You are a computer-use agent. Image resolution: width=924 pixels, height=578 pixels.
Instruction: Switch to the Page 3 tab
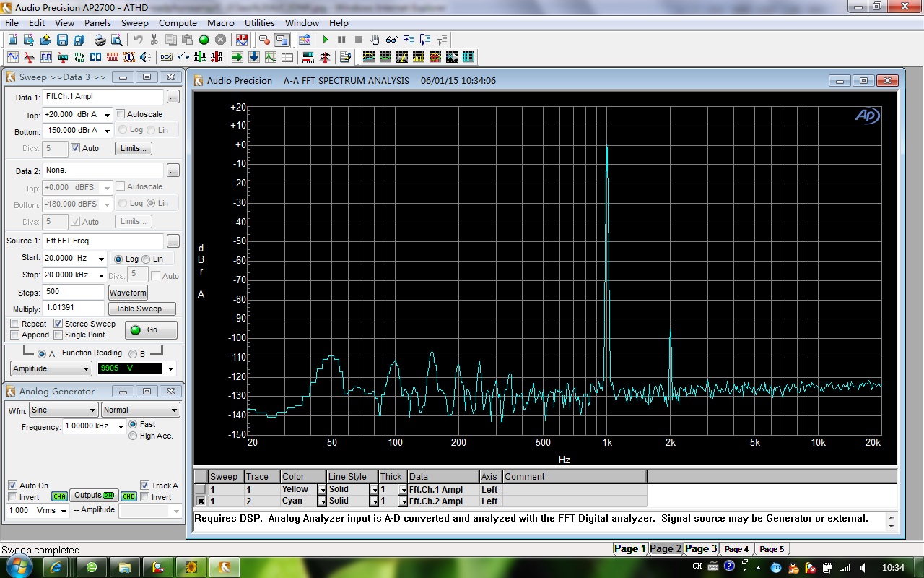click(701, 548)
